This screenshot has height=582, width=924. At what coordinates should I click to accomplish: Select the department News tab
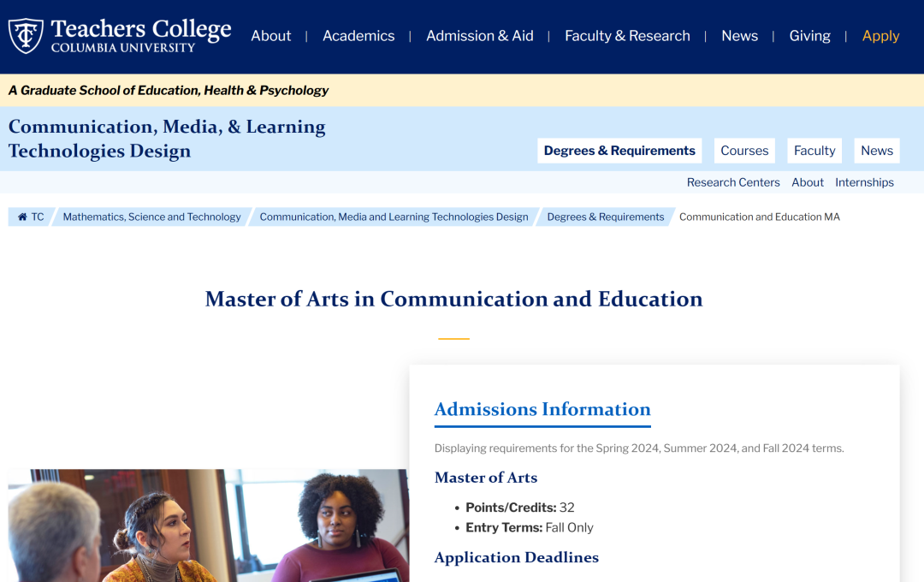(877, 151)
